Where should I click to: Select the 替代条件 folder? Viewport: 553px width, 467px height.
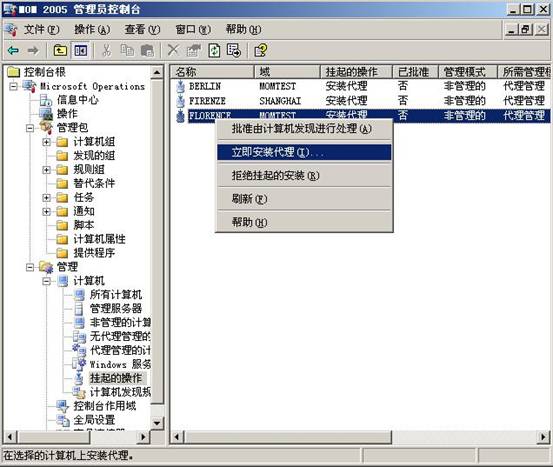point(94,183)
